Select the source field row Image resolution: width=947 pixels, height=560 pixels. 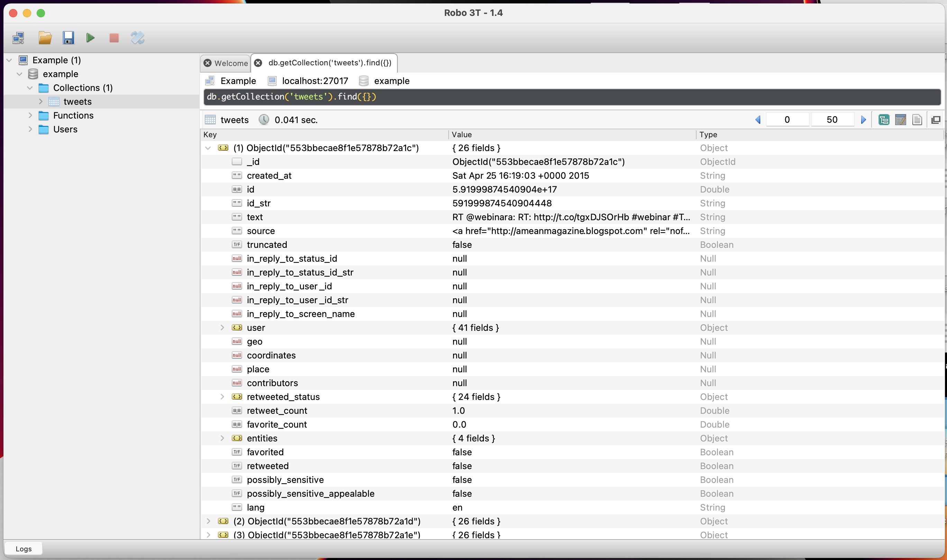coord(572,231)
